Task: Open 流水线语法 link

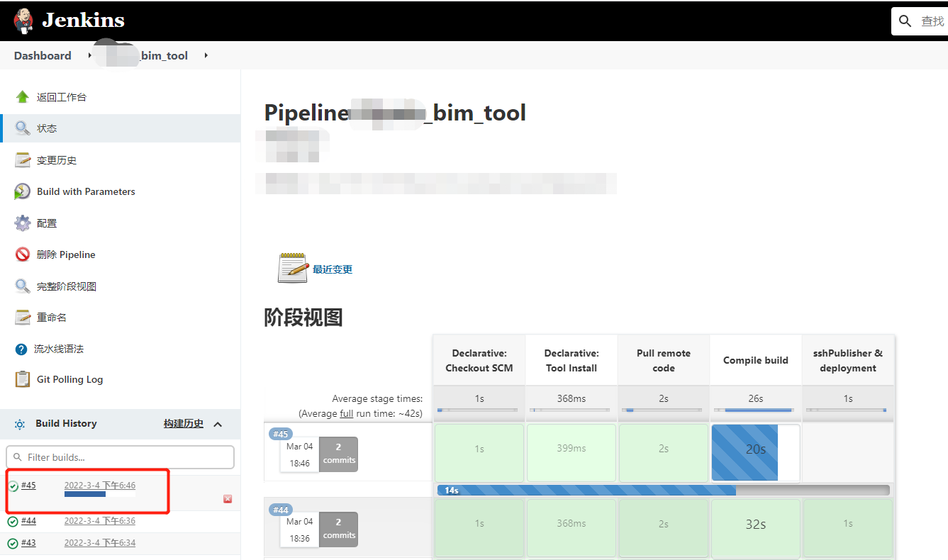Action: [x=59, y=349]
